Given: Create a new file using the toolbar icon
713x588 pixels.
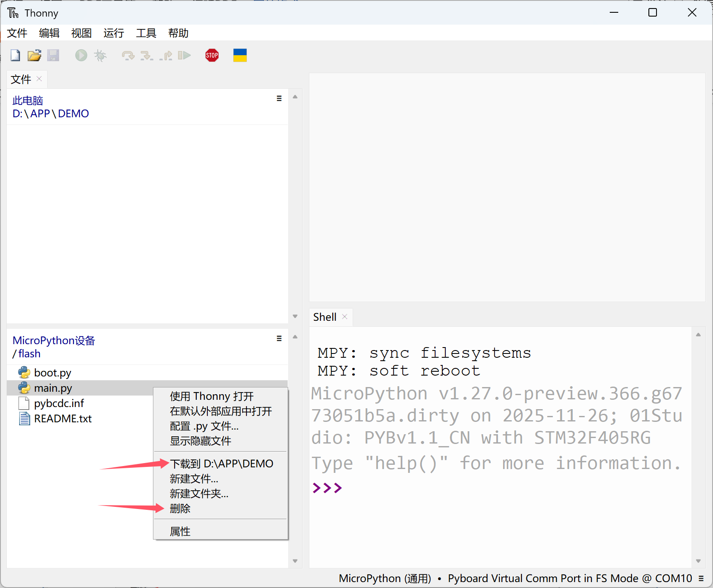Looking at the screenshot, I should point(15,55).
